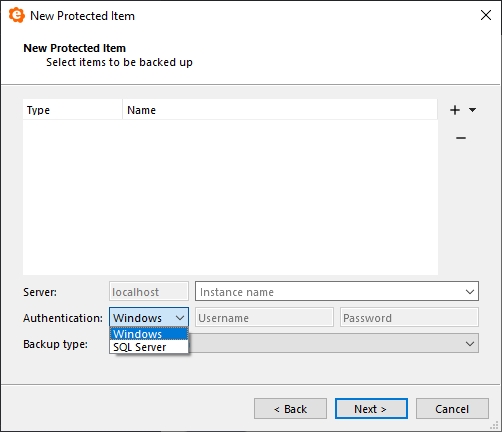Select Windows in the authentication list
The height and width of the screenshot is (432, 502).
(x=149, y=334)
